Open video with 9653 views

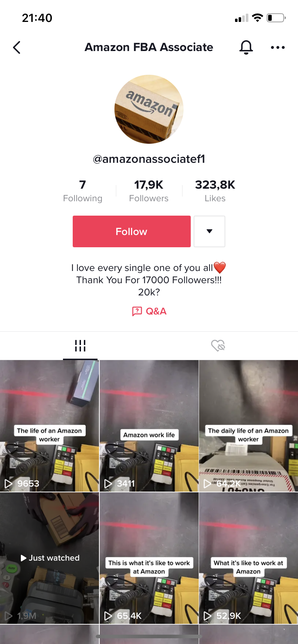pos(49,426)
